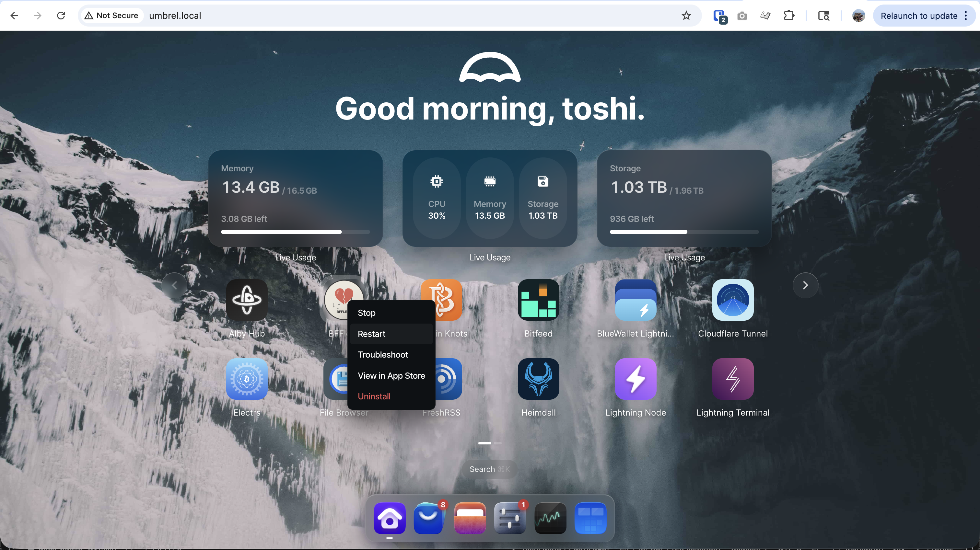Click Troubleshoot in the context menu
This screenshot has width=980, height=550.
click(x=383, y=354)
